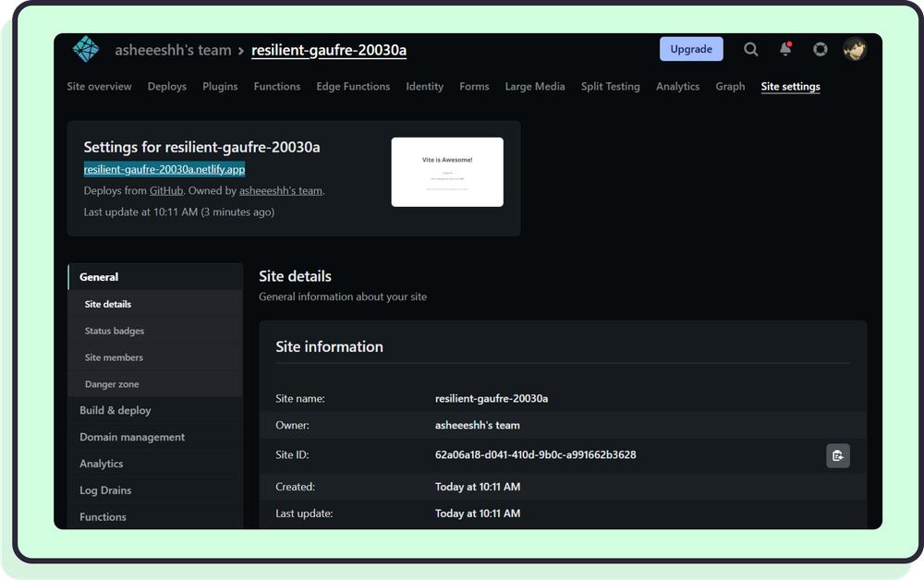
Task: Open the search magnifier icon
Action: point(751,50)
